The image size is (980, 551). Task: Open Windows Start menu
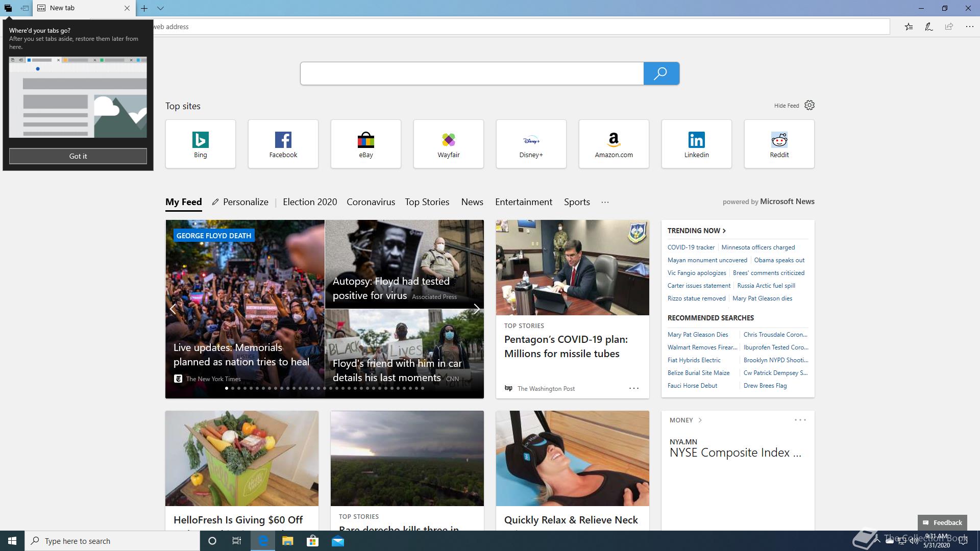[x=12, y=541]
